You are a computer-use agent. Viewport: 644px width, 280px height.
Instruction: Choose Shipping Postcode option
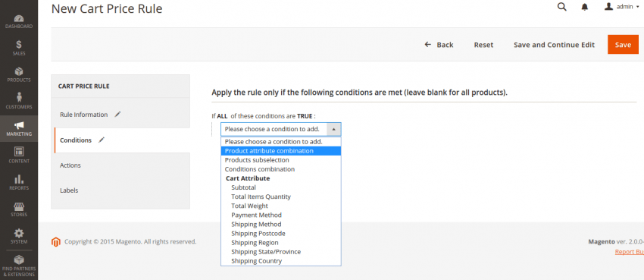[281, 233]
